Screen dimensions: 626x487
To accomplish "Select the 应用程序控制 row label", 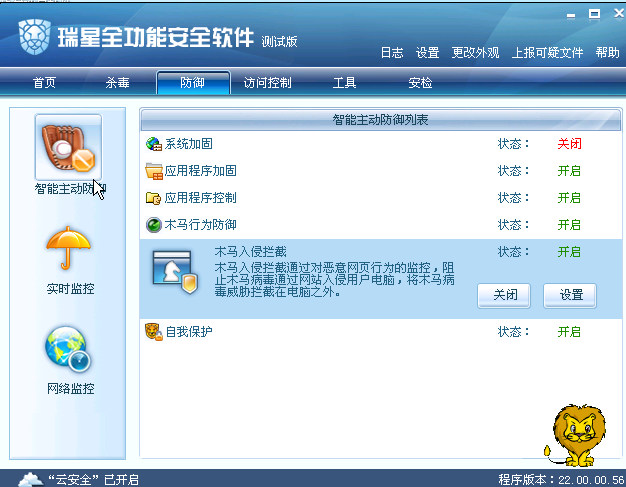I will (x=200, y=198).
